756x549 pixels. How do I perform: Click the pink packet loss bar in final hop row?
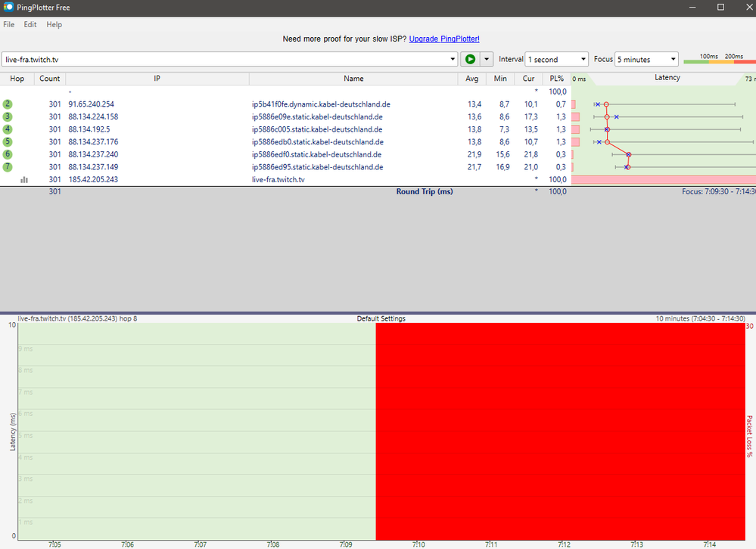664,180
